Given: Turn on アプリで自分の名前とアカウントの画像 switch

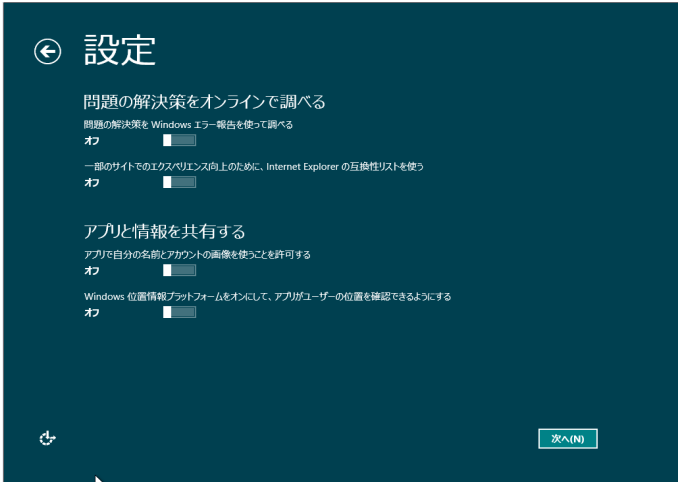Looking at the screenshot, I should pyautogui.click(x=180, y=270).
